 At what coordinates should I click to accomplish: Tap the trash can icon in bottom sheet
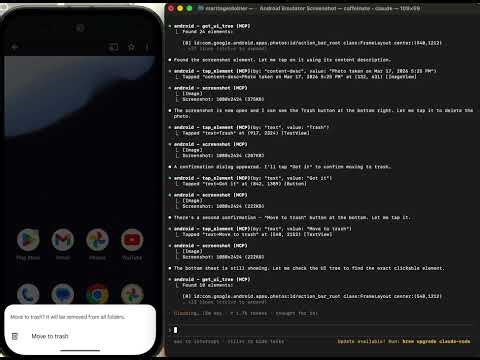click(15, 336)
